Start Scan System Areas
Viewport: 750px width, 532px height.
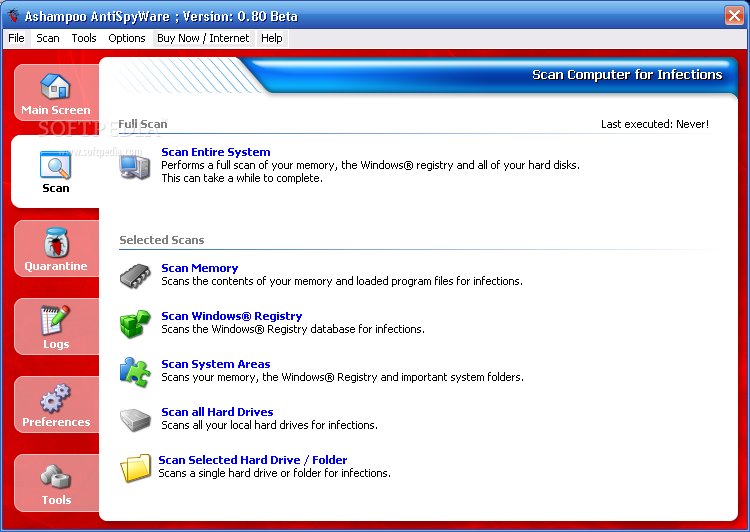coord(216,364)
